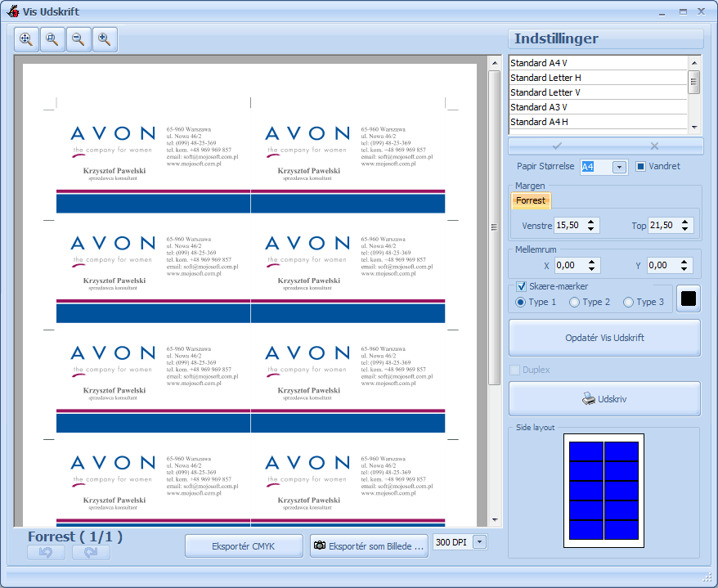The height and width of the screenshot is (588, 718).
Task: Open the black crop-mark color swatch
Action: click(x=689, y=298)
